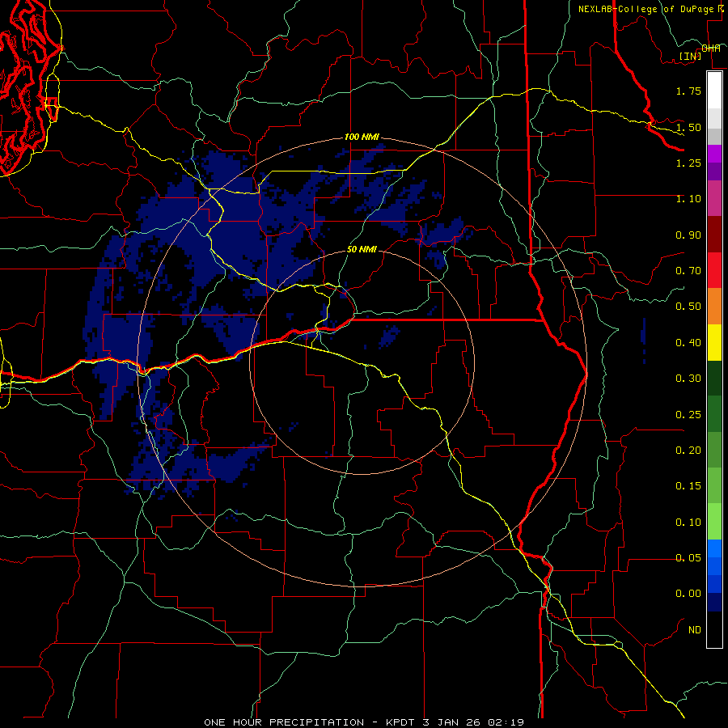This screenshot has height=728, width=728.
Task: Click the "1.75" legend value
Action: [688, 91]
